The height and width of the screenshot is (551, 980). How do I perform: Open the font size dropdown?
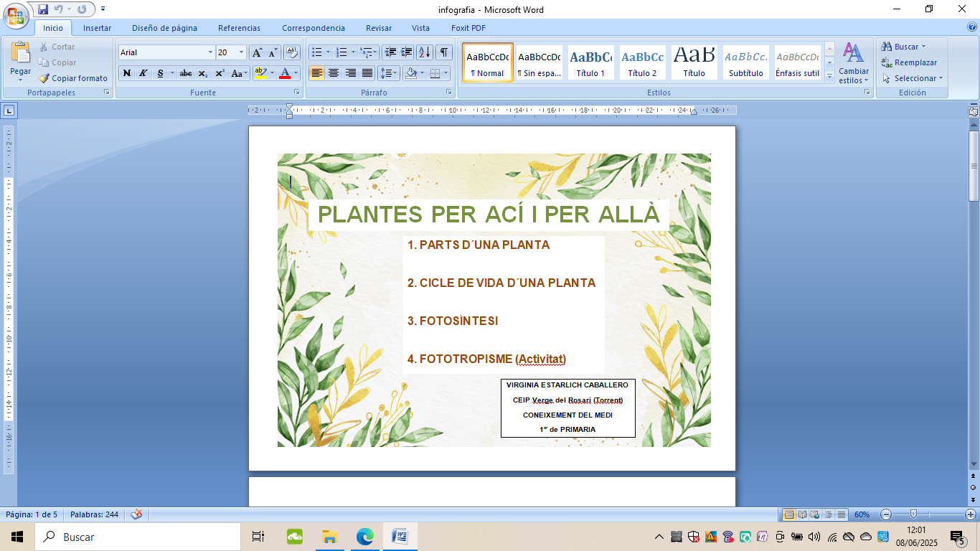click(x=241, y=52)
